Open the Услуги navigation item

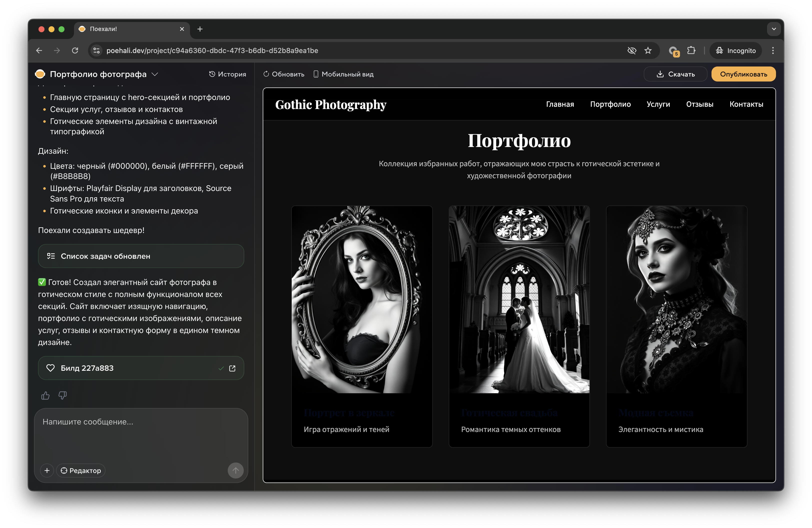pyautogui.click(x=658, y=104)
